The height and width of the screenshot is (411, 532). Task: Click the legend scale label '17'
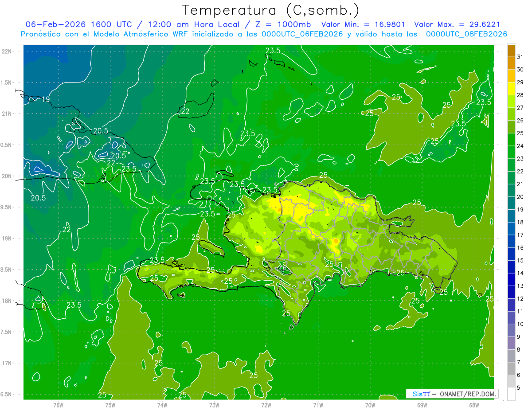coord(520,235)
